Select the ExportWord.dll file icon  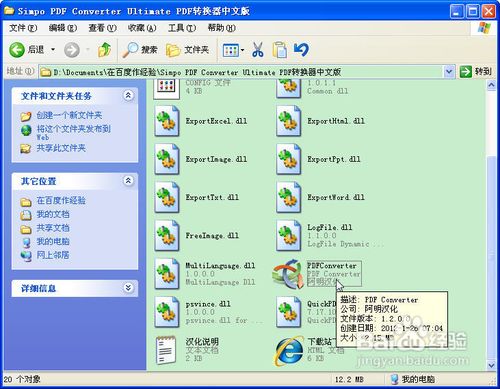[289, 197]
